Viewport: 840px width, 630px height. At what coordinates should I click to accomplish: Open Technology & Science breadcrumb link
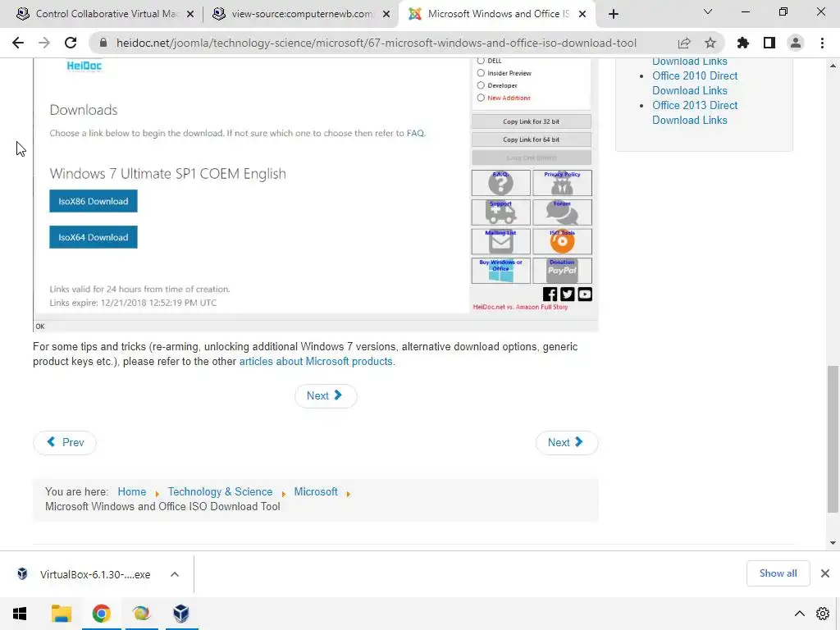(x=220, y=492)
